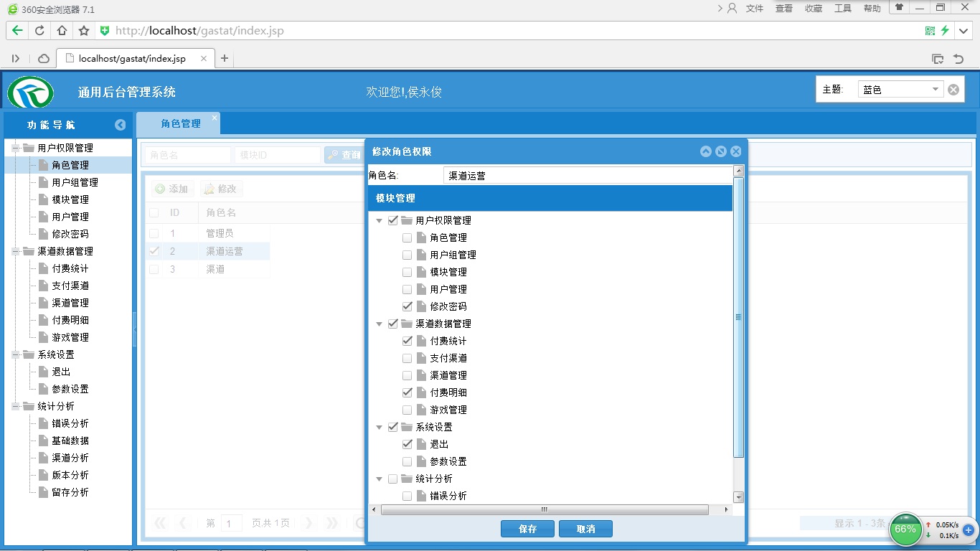
Task: Click the last-page icon in pagination
Action: 331,523
